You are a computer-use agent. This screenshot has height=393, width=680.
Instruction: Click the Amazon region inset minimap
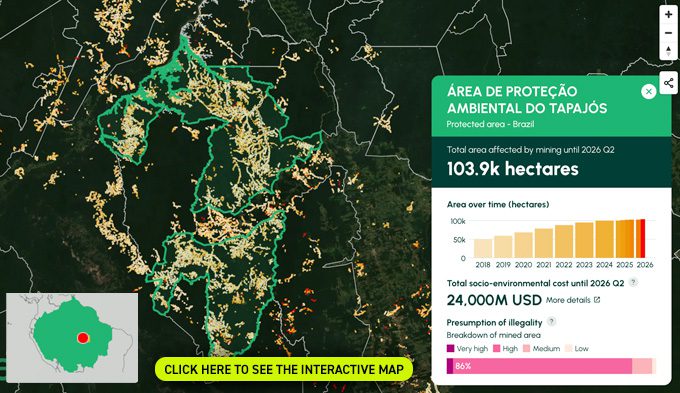coord(72,338)
